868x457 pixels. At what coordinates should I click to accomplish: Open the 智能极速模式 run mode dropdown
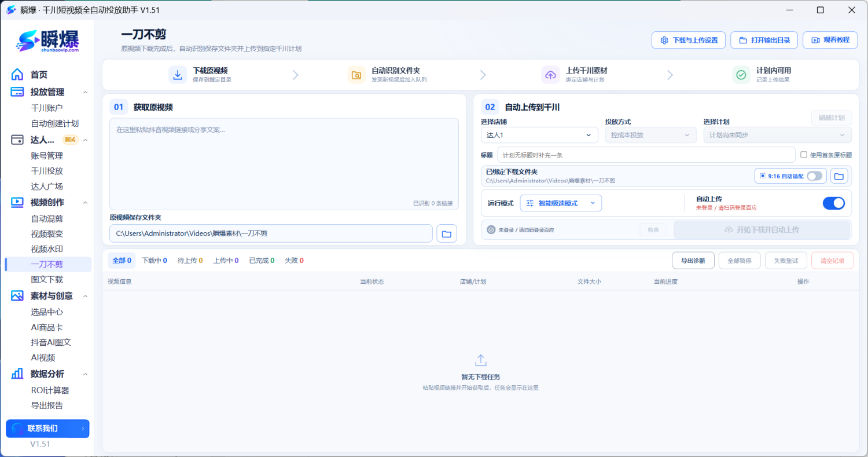(x=561, y=203)
